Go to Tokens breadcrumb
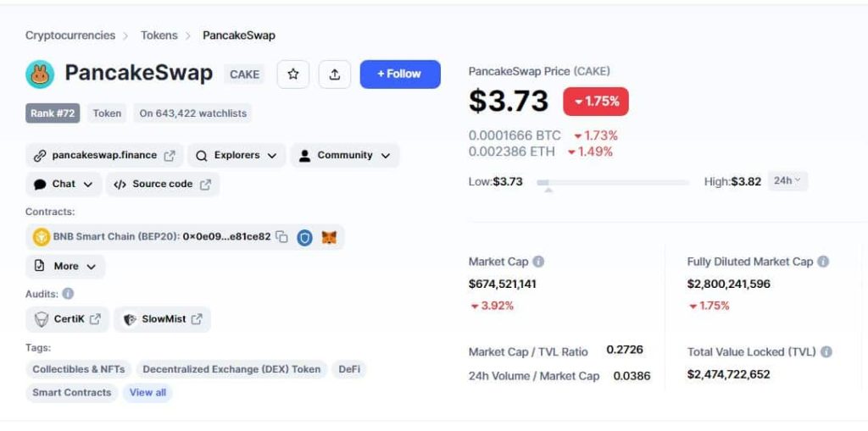Image resolution: width=868 pixels, height=431 pixels. point(159,36)
